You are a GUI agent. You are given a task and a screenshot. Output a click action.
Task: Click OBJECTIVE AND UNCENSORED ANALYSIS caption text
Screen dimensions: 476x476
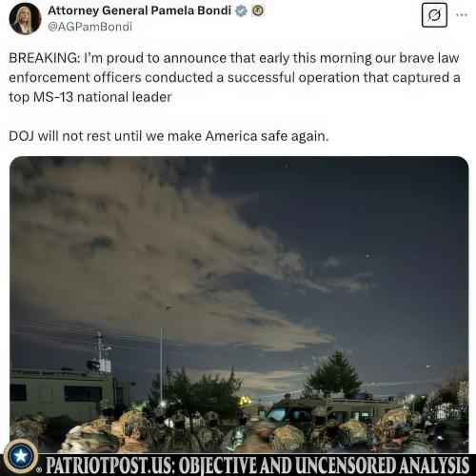click(x=324, y=466)
